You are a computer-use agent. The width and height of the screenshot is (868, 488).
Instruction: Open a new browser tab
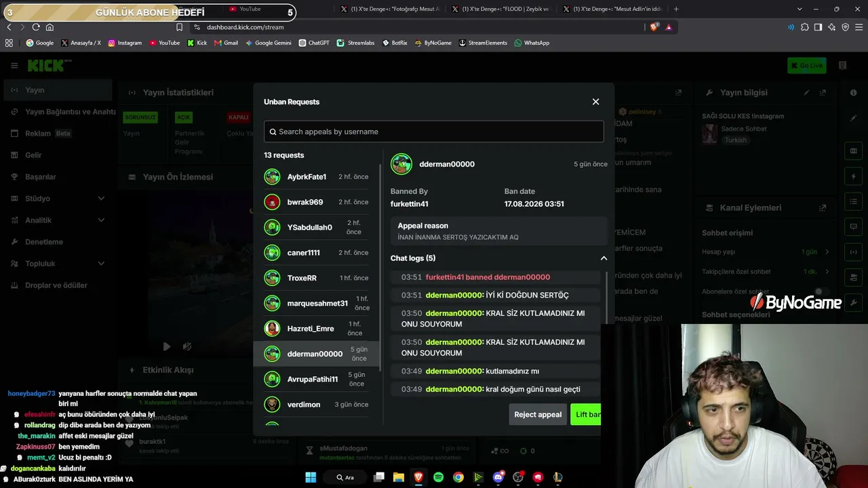point(676,9)
